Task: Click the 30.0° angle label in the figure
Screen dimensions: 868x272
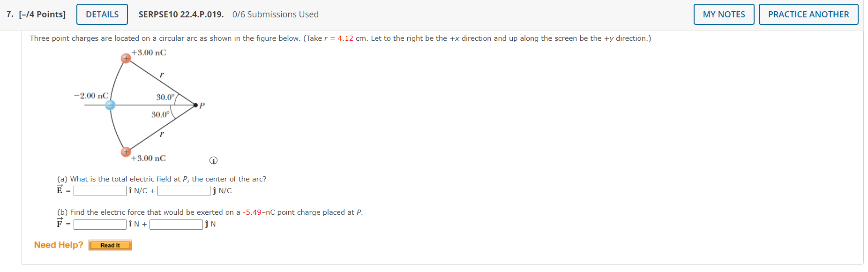Action: (x=165, y=98)
